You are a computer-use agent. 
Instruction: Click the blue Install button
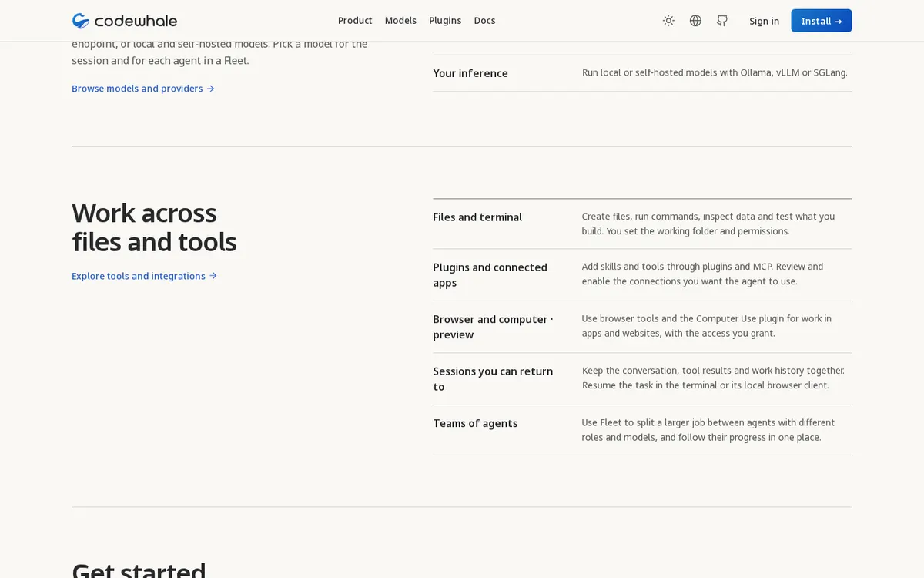click(822, 21)
